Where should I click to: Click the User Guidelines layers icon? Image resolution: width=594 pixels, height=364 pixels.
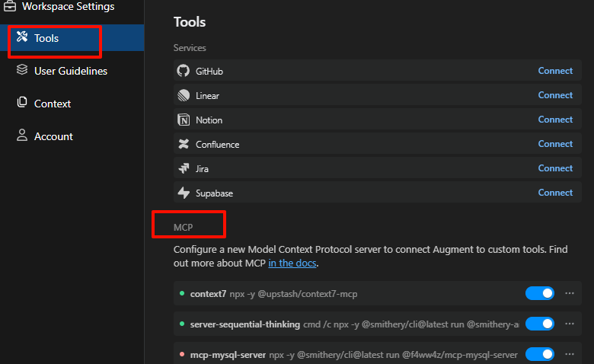coord(22,70)
